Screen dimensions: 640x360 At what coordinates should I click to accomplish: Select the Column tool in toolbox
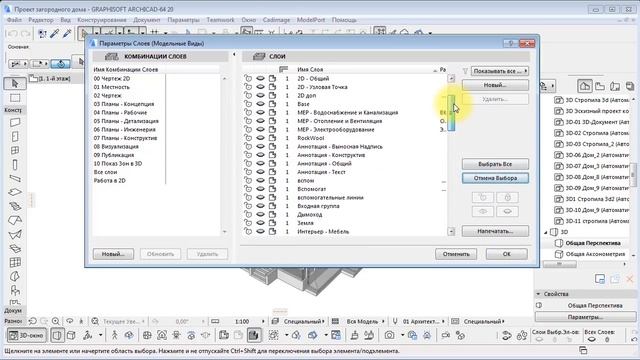click(x=15, y=164)
